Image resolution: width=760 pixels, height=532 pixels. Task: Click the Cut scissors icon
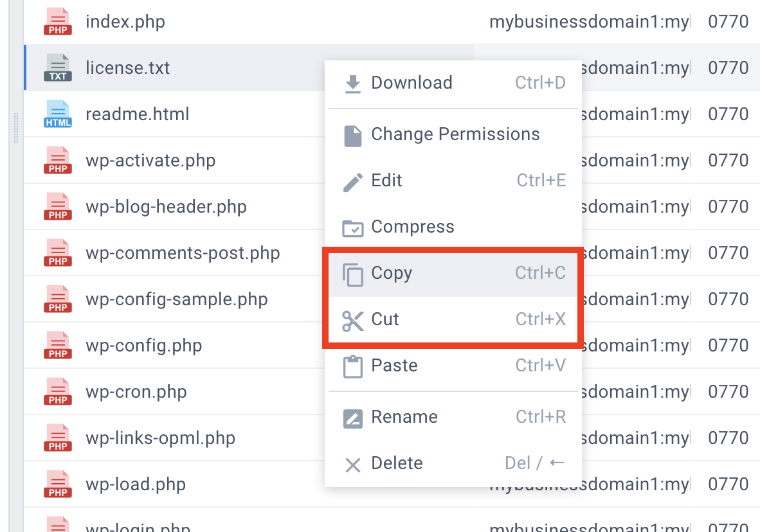[352, 320]
